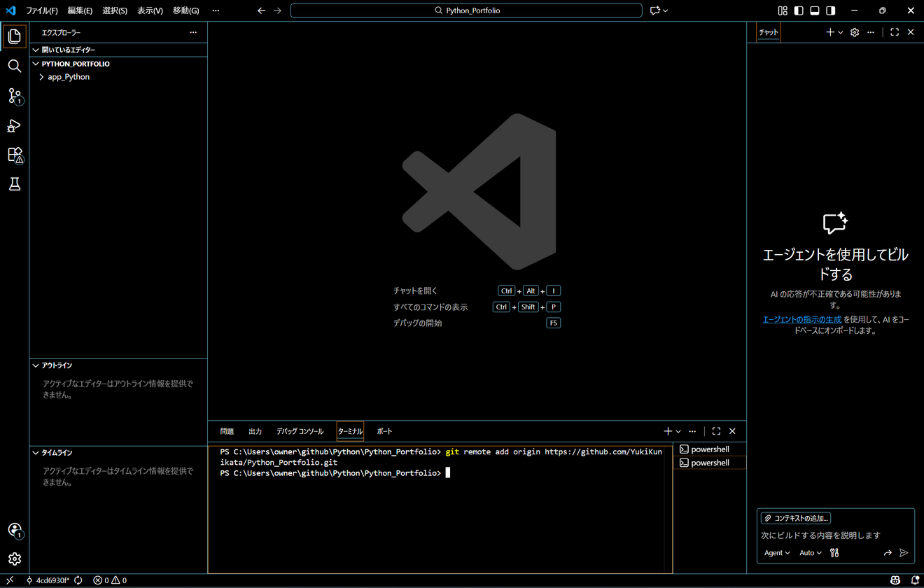The height and width of the screenshot is (588, 924).
Task: Open the 選択(S) menu
Action: pos(115,10)
